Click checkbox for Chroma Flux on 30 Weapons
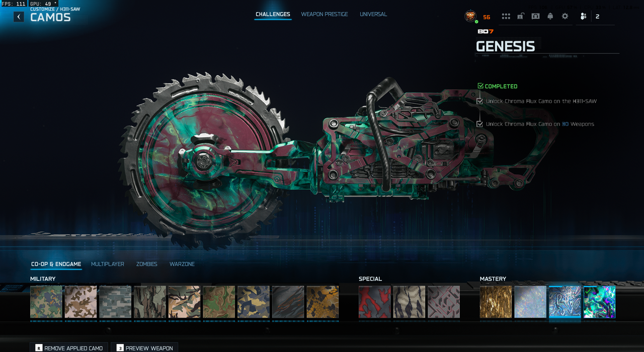The height and width of the screenshot is (352, 644). point(480,124)
